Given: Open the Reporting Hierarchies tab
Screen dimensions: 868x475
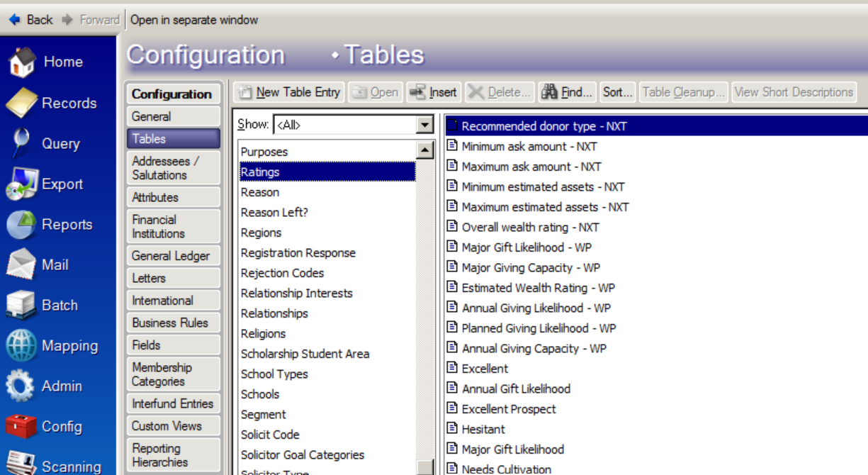Looking at the screenshot, I should (174, 455).
